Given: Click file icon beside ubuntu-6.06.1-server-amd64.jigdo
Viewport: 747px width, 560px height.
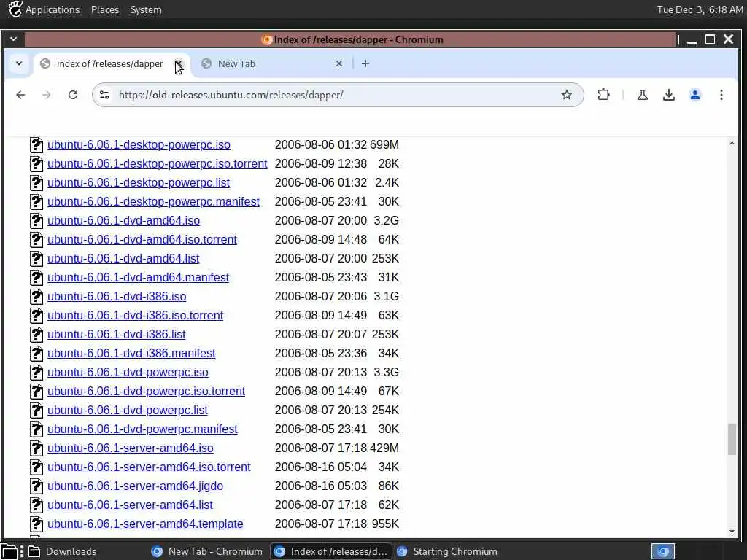Looking at the screenshot, I should pos(36,486).
